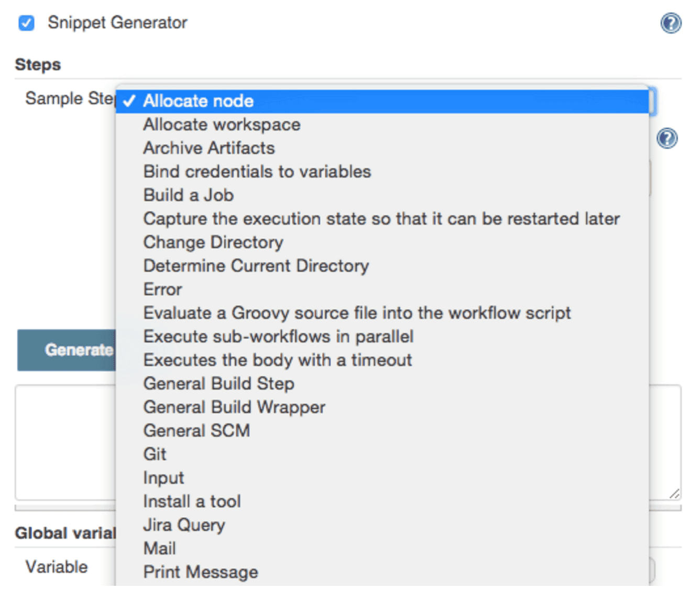Choose the Git step option
This screenshot has height=601, width=700.
pos(155,454)
